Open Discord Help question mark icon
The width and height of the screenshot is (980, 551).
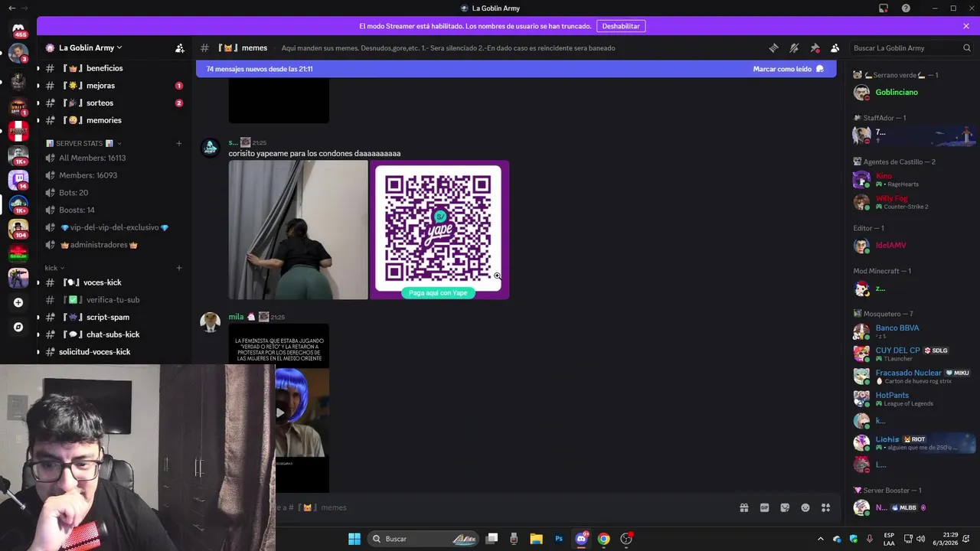point(906,8)
